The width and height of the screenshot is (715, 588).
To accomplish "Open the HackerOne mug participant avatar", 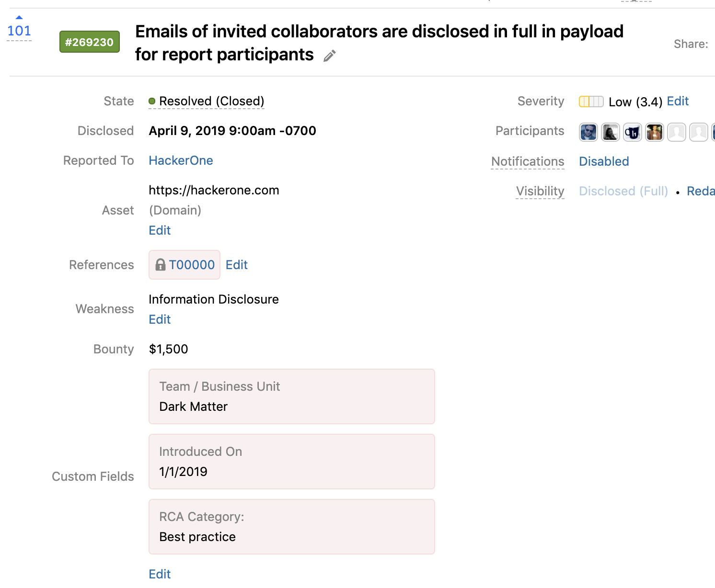I will (633, 132).
